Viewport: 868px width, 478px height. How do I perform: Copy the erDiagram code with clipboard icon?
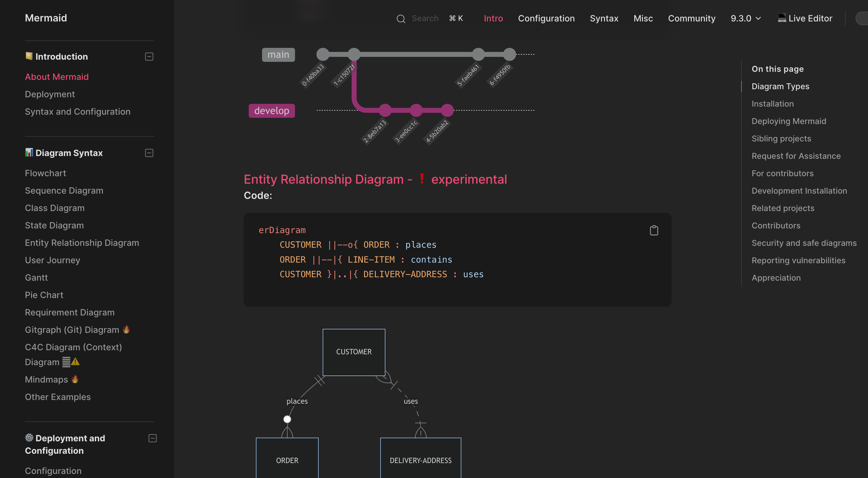[654, 230]
